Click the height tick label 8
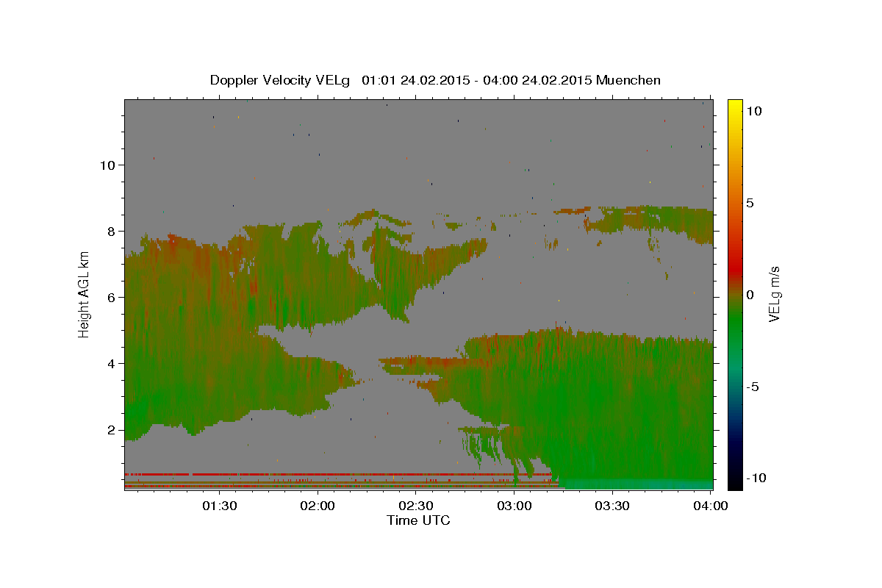The image size is (882, 588). click(112, 232)
